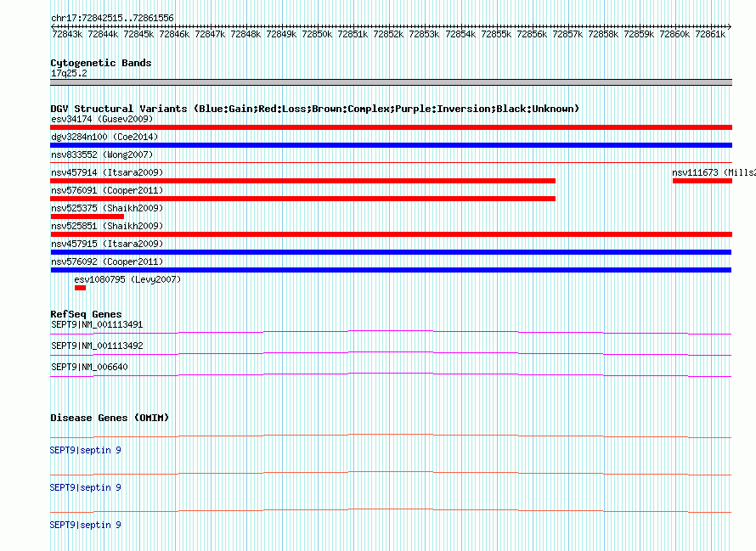Click the chr17:72842515..72861556 coordinate label
This screenshot has width=756, height=551.
[x=112, y=18]
